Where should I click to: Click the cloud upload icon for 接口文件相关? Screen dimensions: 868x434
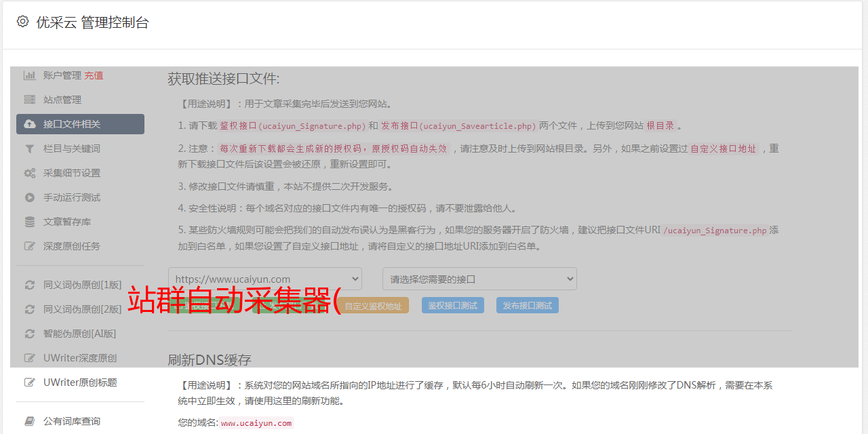(30, 124)
